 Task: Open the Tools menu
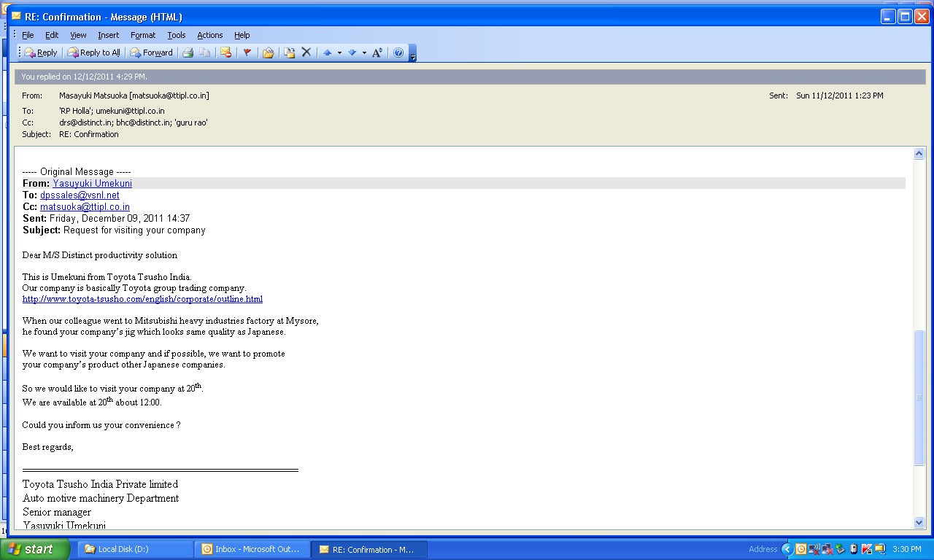tap(177, 35)
